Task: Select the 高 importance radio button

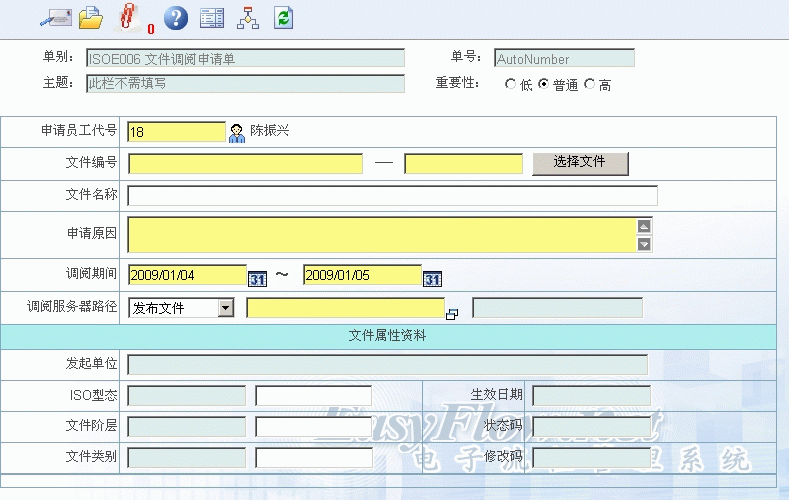Action: point(589,85)
